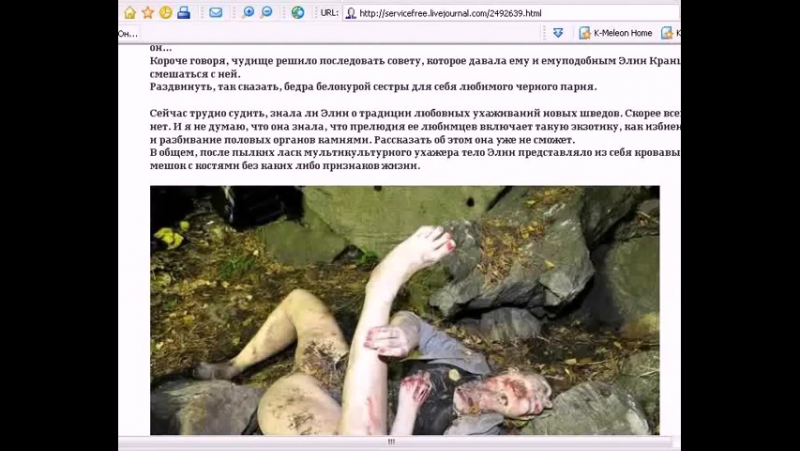Select the truncated tab on the left
Screen dimensions: 800x451
coord(128,33)
